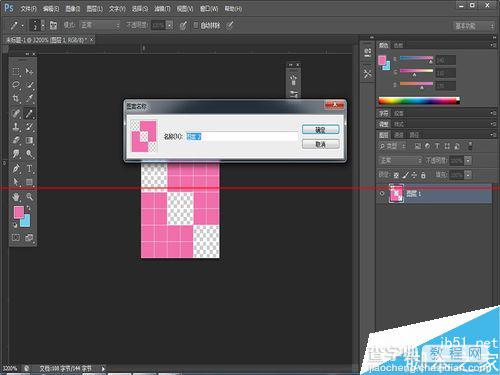Filter layers by type layers
Viewport: 500px width, 375px height.
[437, 146]
